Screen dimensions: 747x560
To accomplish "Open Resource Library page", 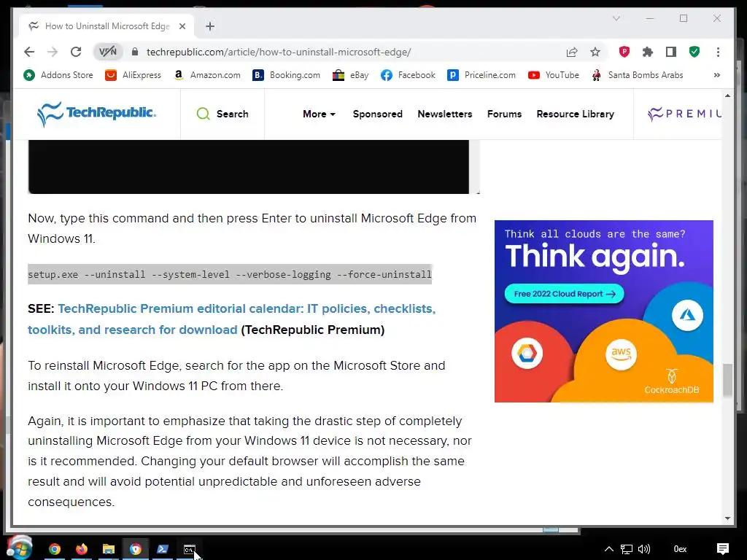I will coord(575,114).
